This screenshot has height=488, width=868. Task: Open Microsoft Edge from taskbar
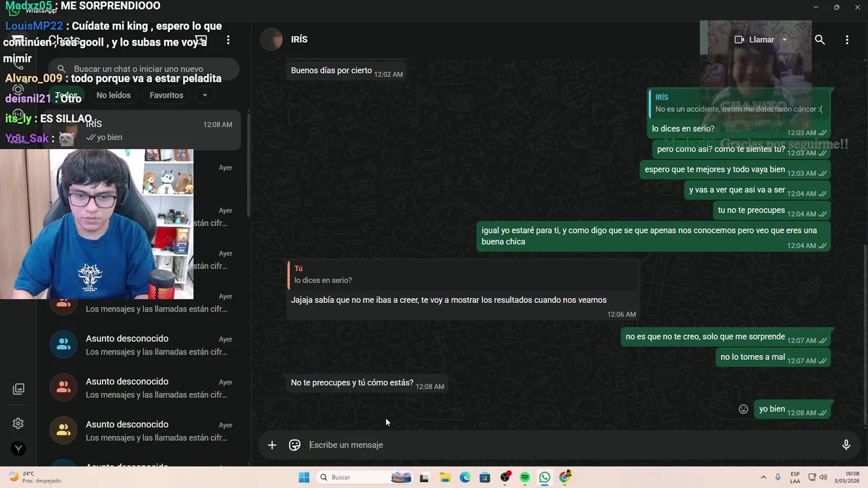pos(465,478)
